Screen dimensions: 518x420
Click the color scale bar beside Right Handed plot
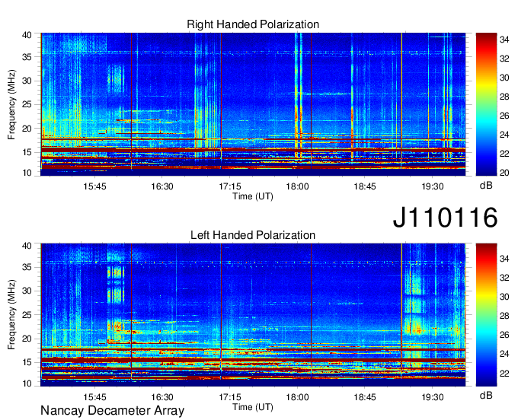(486, 104)
